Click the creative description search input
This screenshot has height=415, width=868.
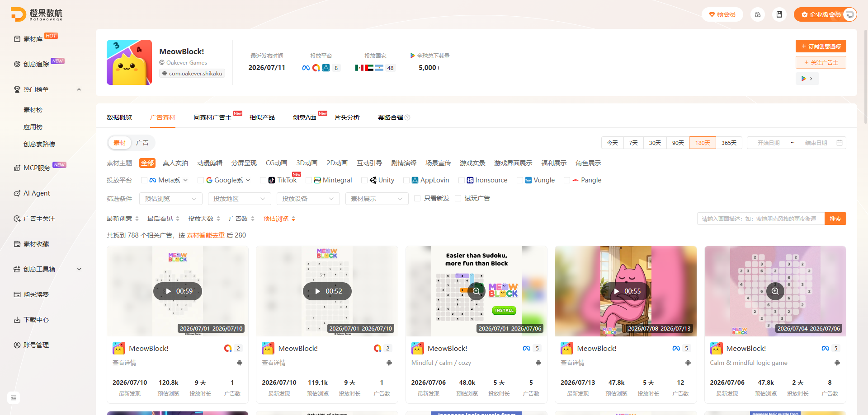coord(761,219)
